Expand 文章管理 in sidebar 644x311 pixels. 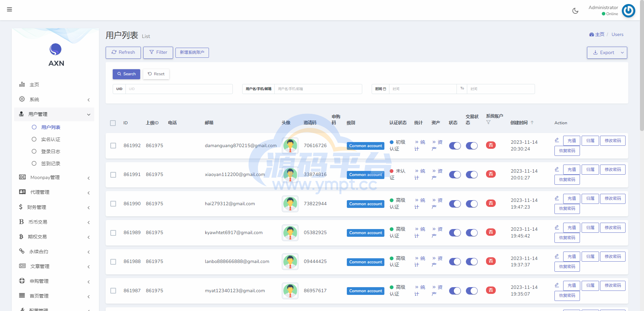[x=54, y=266]
